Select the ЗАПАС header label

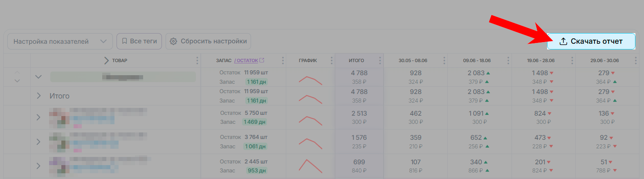click(x=224, y=60)
